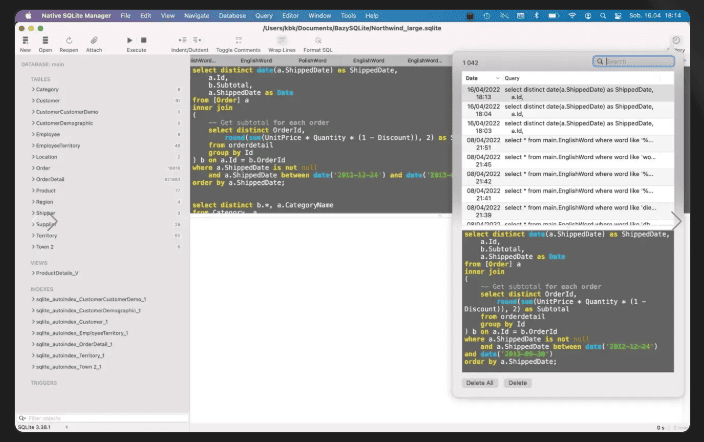Click the date and time in menu bar
Screen dimensions: 704x442
pyautogui.click(x=655, y=16)
